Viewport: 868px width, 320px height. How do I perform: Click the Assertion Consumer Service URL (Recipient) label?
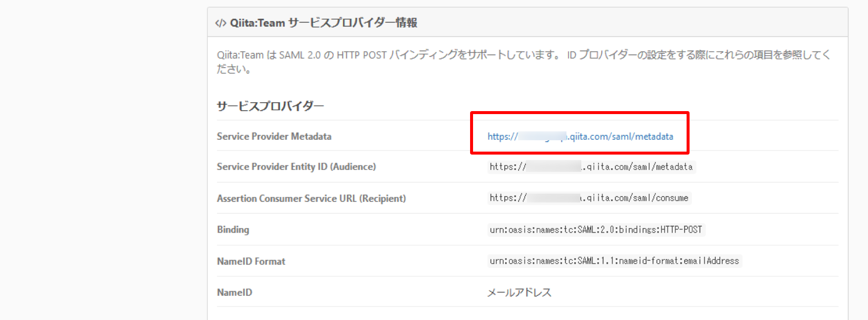pos(311,199)
